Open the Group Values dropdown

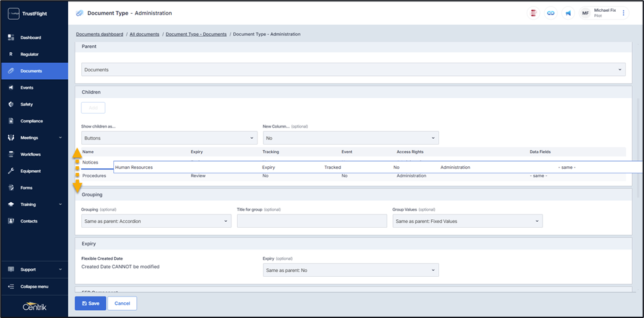(x=467, y=221)
